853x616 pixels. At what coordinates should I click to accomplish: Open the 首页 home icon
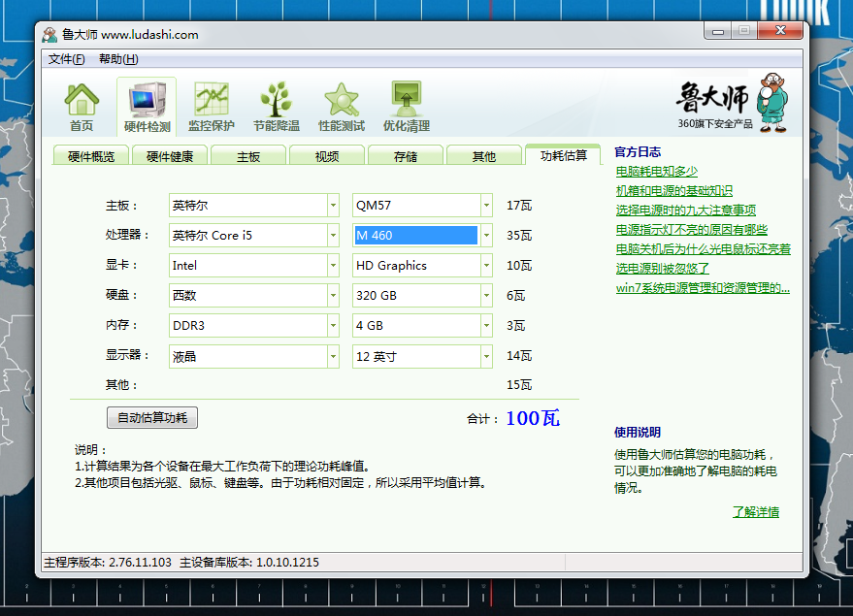(x=82, y=108)
